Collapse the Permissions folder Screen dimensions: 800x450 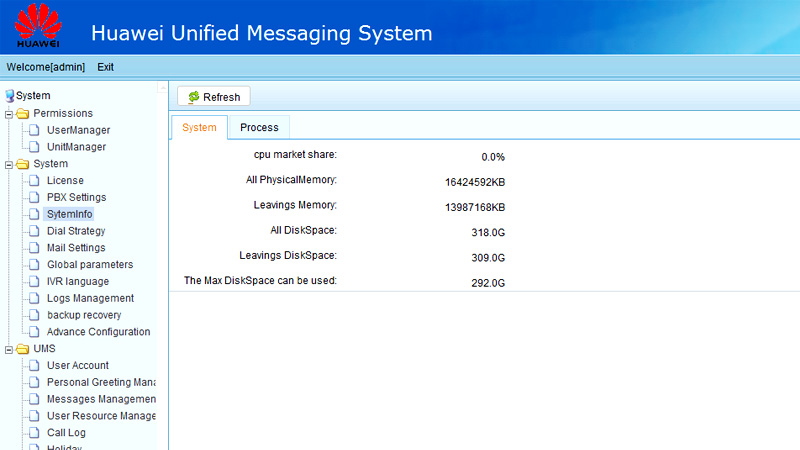point(9,114)
